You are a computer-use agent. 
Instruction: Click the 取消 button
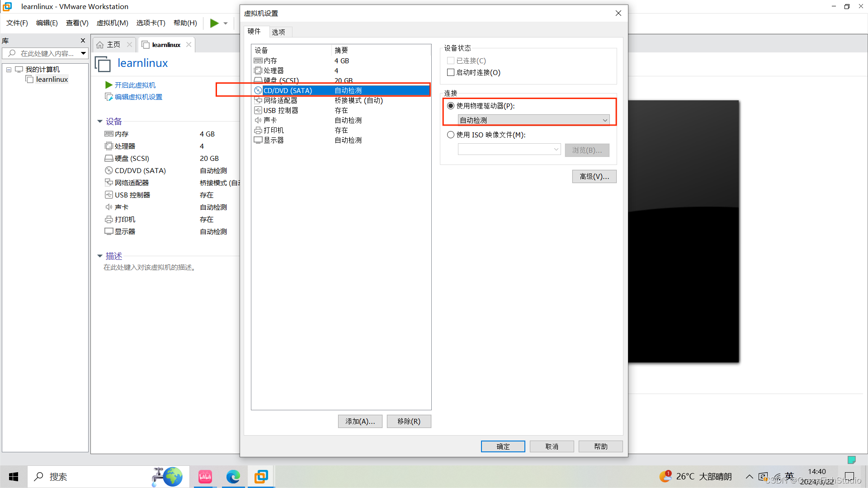click(552, 446)
